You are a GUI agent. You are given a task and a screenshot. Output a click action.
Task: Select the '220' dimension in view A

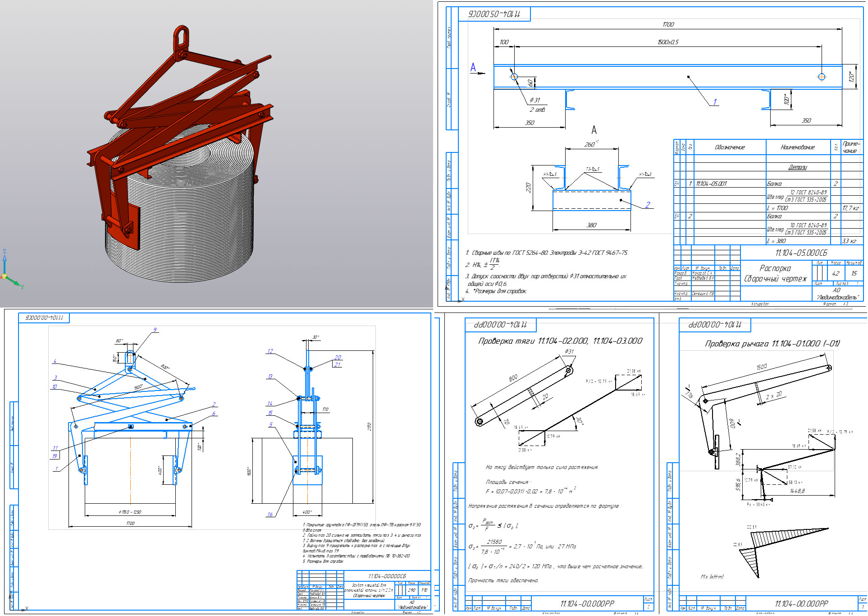529,187
